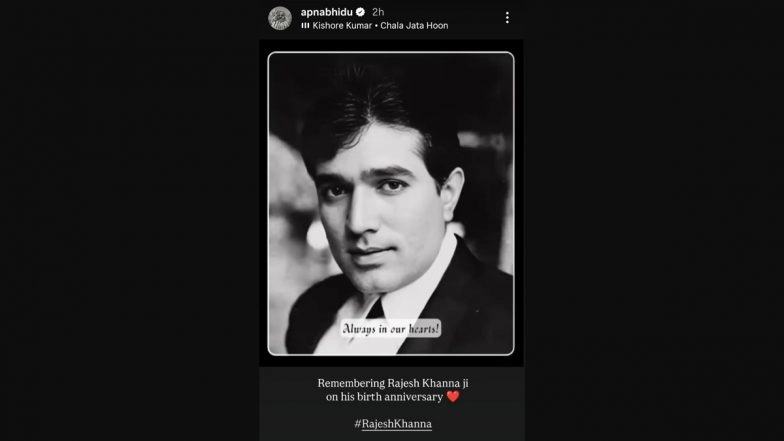Click the red heart emoji in the caption
The height and width of the screenshot is (441, 784).
(452, 396)
